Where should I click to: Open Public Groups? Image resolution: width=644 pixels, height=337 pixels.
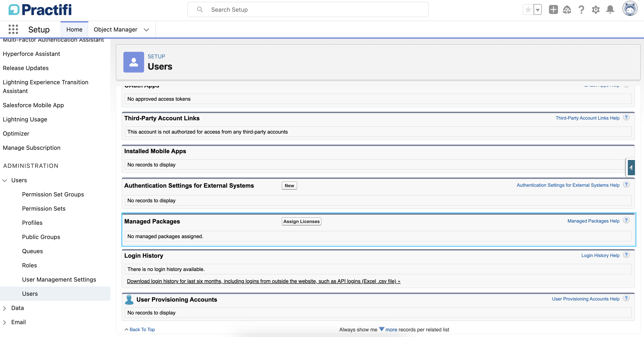41,237
